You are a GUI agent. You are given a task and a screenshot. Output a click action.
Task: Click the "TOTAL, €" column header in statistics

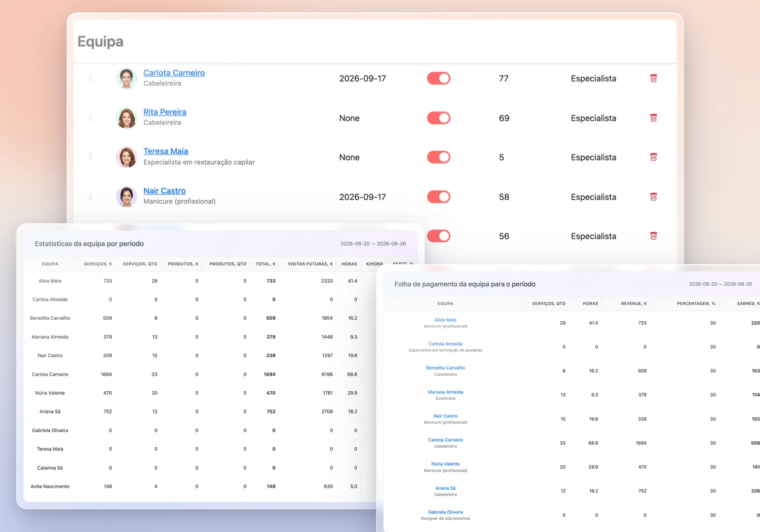(x=265, y=264)
